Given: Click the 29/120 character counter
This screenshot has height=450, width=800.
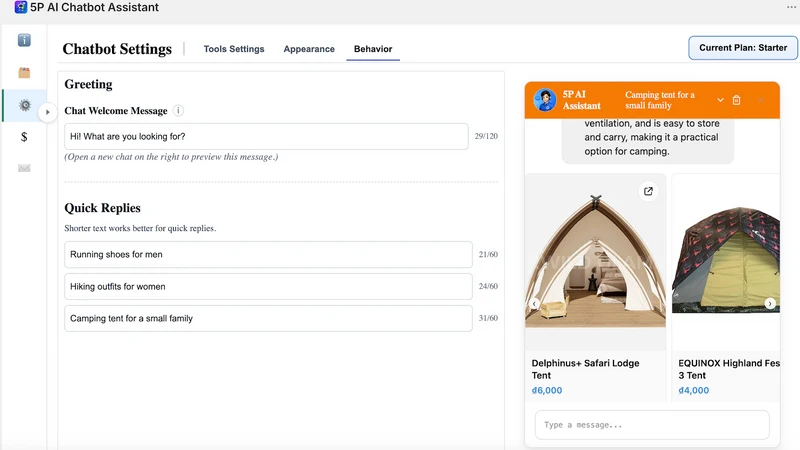Looking at the screenshot, I should pos(486,136).
